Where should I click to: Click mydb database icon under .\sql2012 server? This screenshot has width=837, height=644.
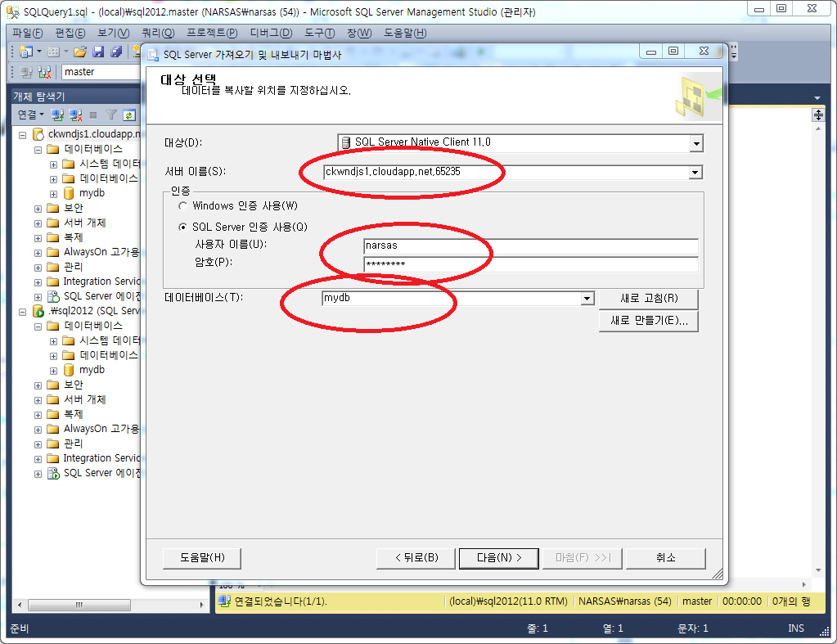69,370
